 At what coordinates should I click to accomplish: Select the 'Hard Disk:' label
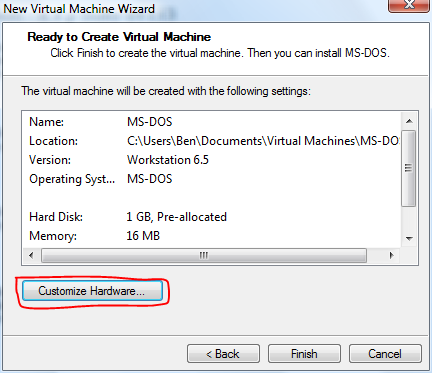click(56, 217)
